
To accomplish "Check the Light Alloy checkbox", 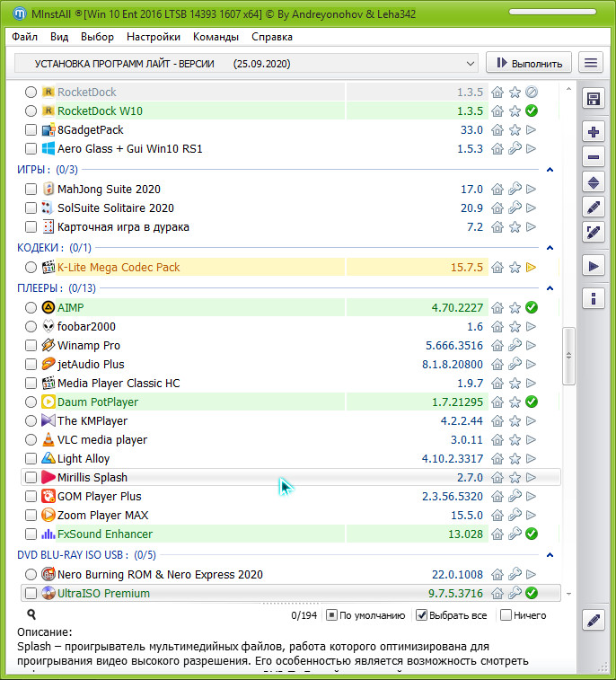I will click(31, 459).
